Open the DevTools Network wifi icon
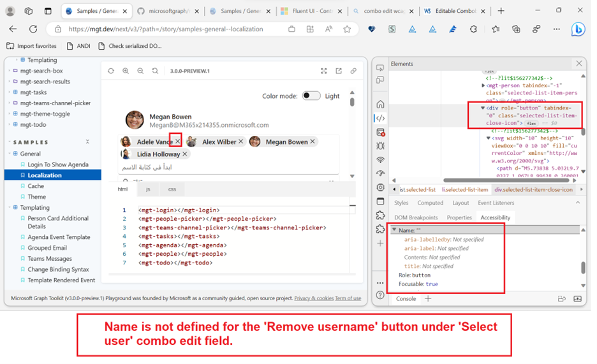The height and width of the screenshot is (364, 597). coord(380,160)
